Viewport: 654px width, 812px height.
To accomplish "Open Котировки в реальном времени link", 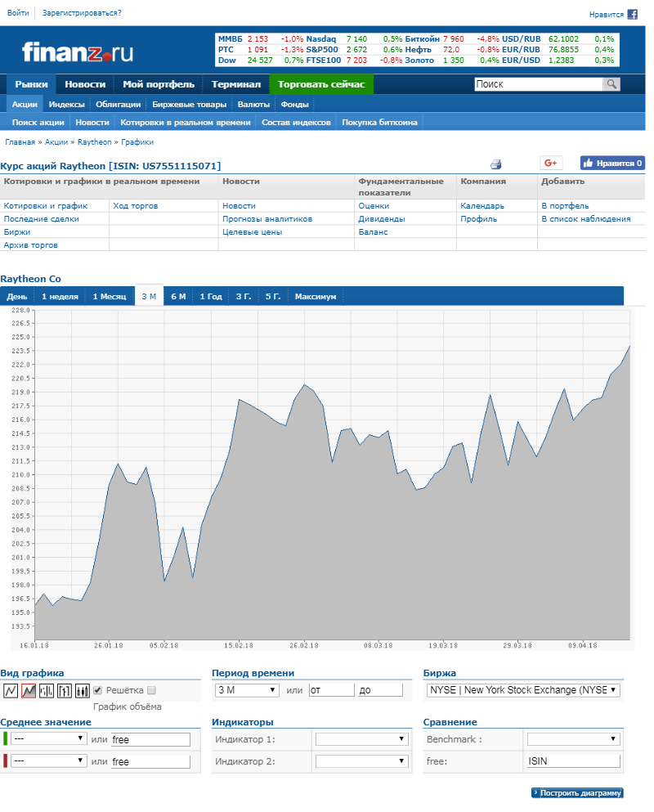I will 186,122.
